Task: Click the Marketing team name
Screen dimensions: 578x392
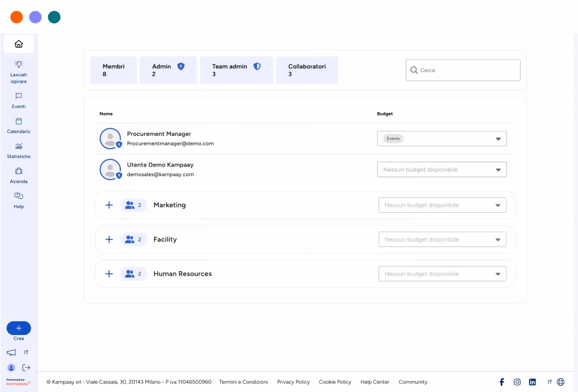Action: (x=170, y=205)
